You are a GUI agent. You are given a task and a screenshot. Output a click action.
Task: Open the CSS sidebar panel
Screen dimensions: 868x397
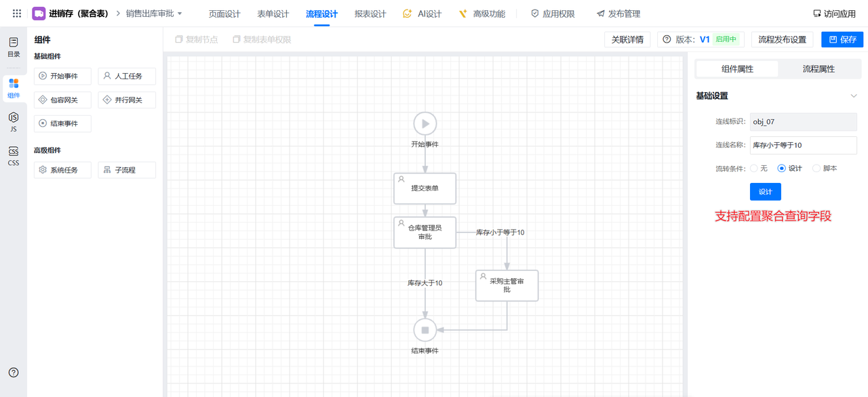(14, 156)
